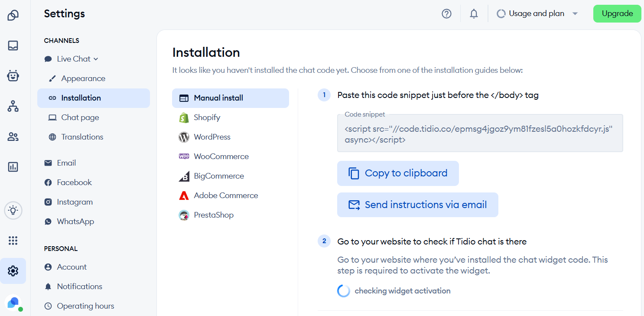Click the PrestaShop logo icon

[184, 215]
